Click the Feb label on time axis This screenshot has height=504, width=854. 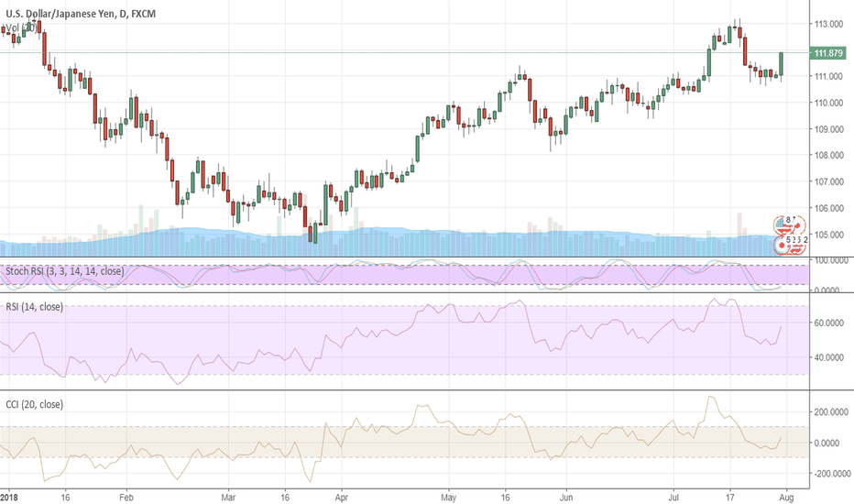coord(126,498)
